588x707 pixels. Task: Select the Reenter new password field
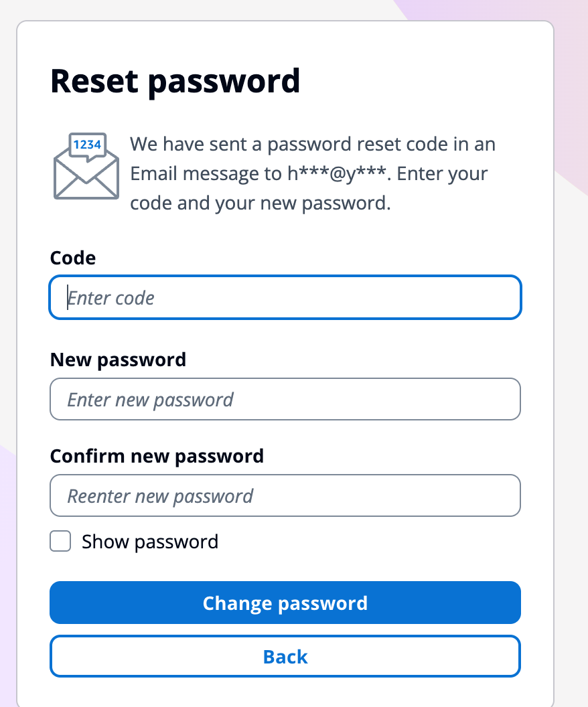click(x=285, y=496)
